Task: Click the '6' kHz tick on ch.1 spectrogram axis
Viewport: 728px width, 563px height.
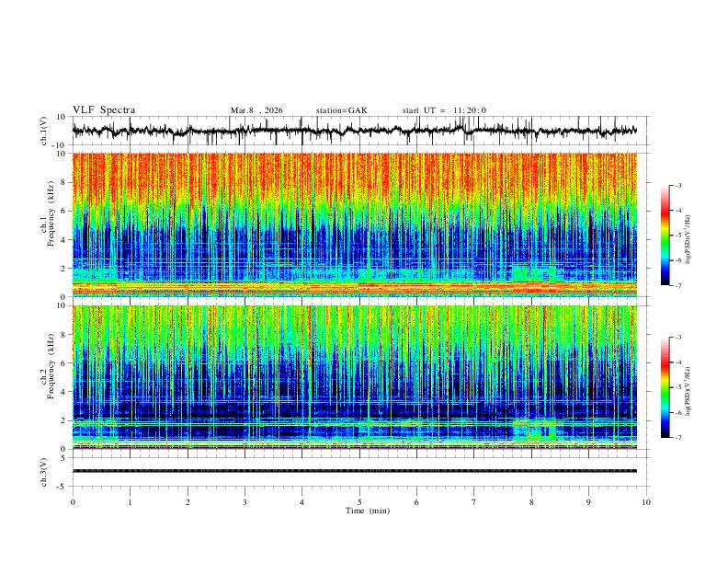Action: (x=63, y=211)
